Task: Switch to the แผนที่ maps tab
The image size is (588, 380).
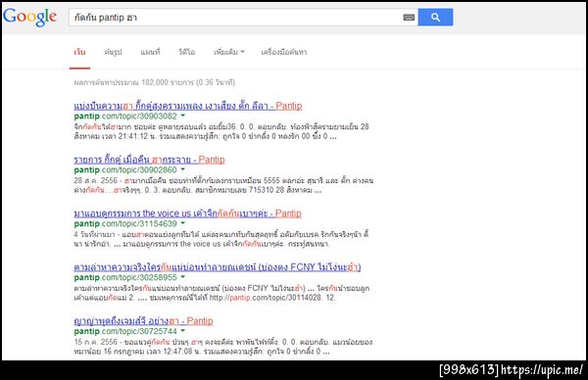Action: [x=150, y=52]
